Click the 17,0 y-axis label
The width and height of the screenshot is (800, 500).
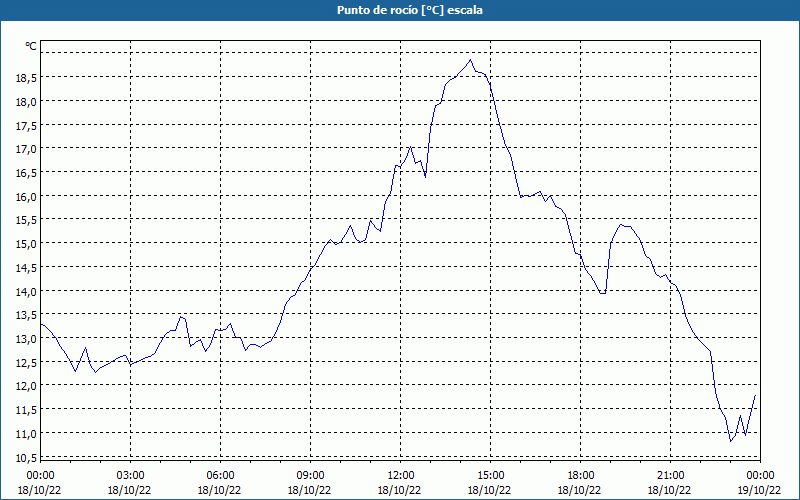pos(26,149)
